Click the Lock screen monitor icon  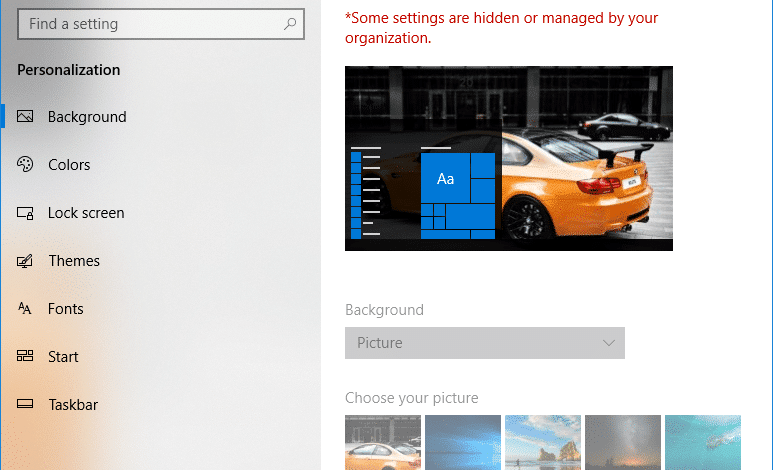pos(25,213)
